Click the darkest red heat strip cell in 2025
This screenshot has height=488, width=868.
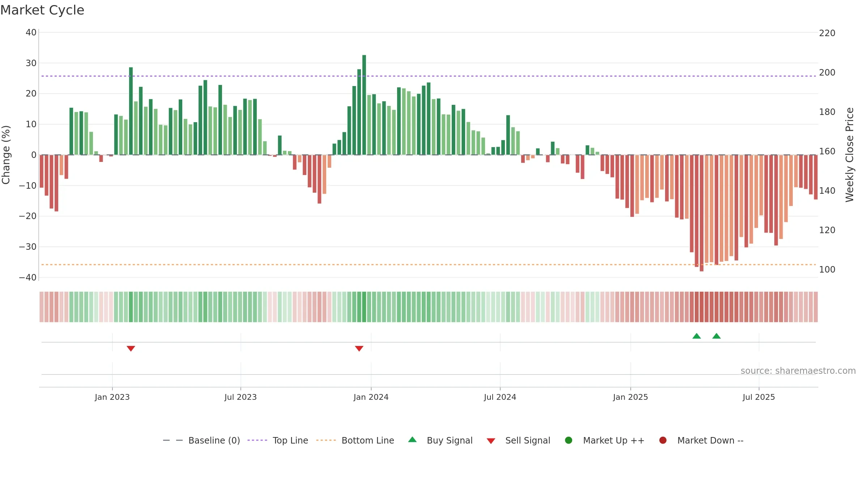pyautogui.click(x=702, y=307)
